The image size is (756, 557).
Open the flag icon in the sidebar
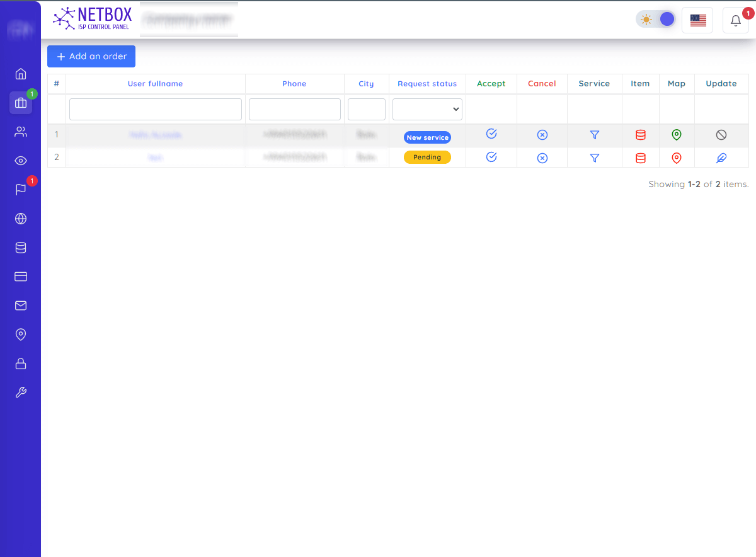coord(21,190)
